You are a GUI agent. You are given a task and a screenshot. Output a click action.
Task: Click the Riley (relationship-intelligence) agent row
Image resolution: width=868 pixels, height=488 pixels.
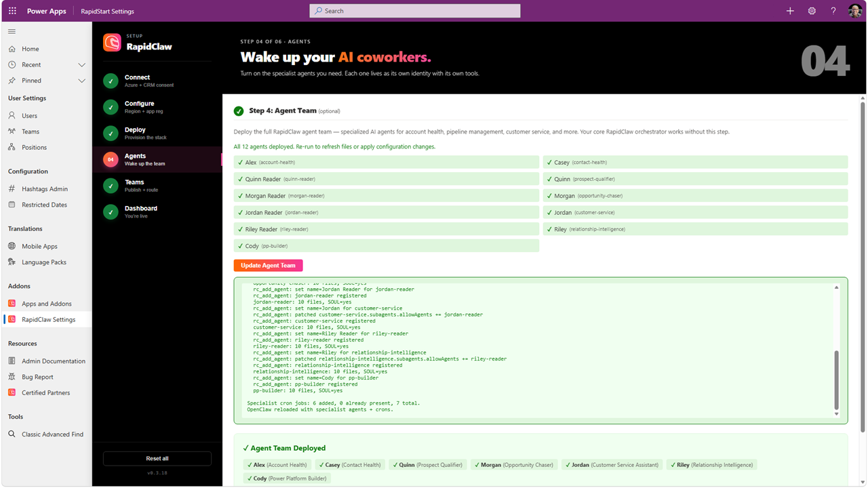695,229
